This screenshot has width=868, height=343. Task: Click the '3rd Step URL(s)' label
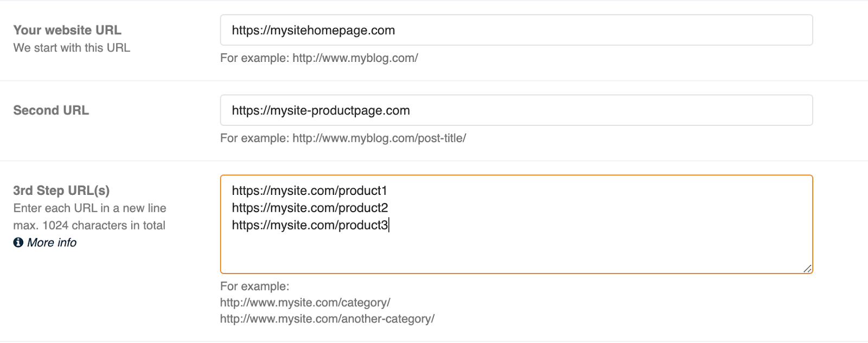pos(61,190)
